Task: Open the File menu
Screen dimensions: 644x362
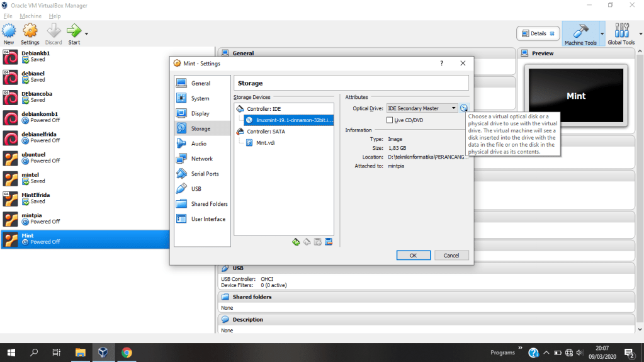Action: click(x=8, y=16)
